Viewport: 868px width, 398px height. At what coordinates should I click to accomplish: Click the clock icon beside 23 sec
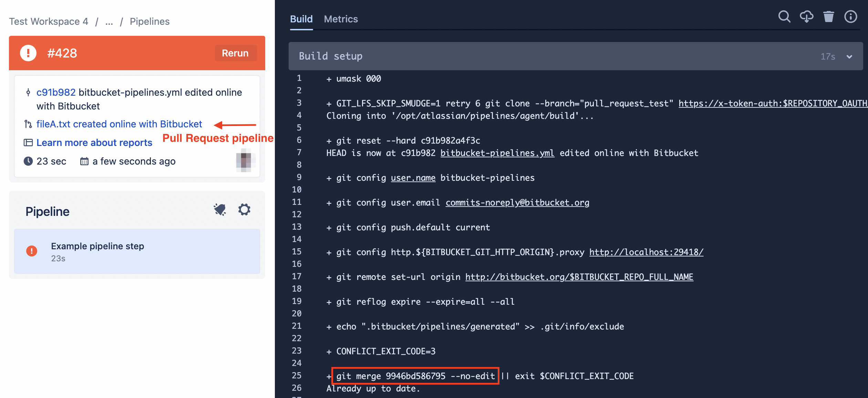pos(28,161)
